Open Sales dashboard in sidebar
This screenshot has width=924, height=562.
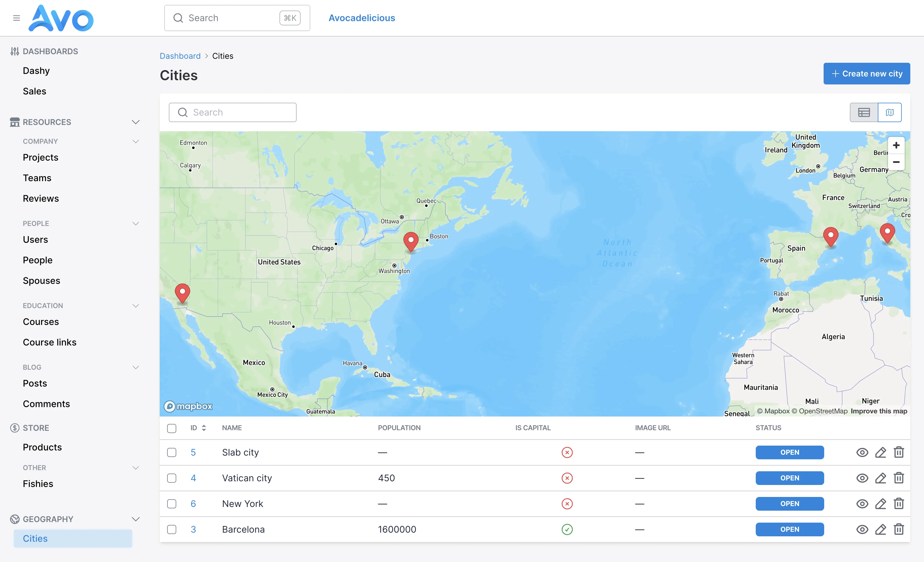coord(35,91)
